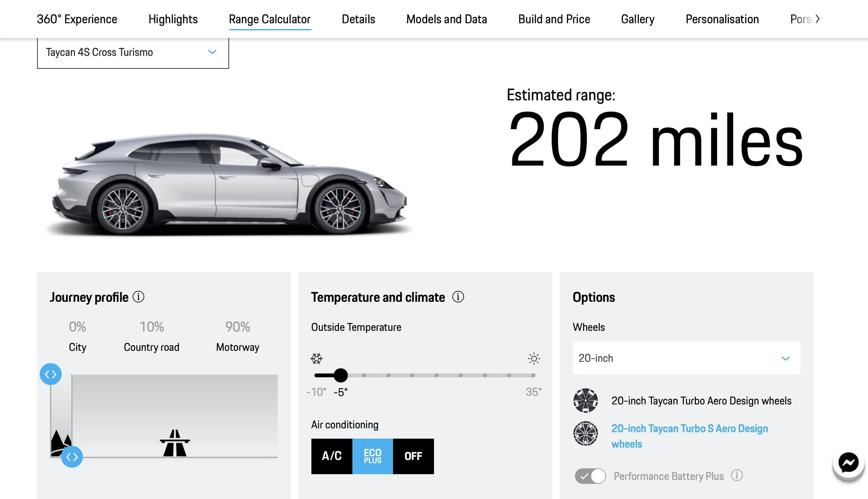
Task: Select the 20-inch Taycan Turbo Aero wheel icon
Action: 585,401
